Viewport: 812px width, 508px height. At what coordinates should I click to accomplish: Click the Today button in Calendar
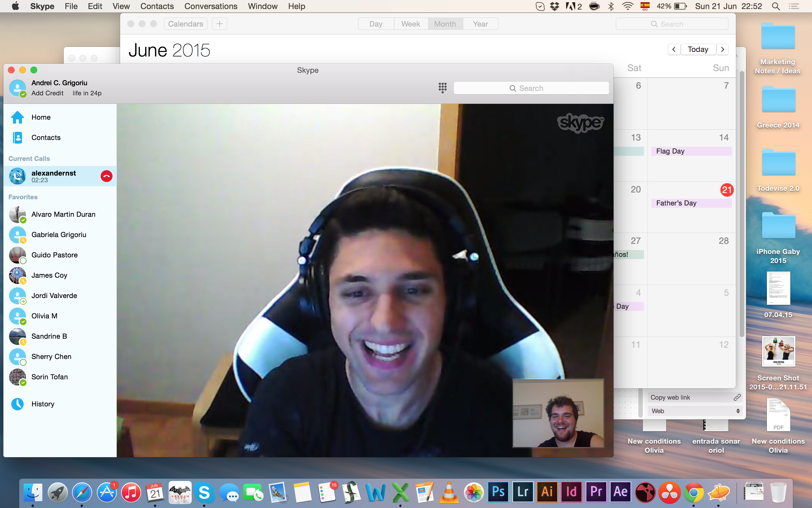698,49
